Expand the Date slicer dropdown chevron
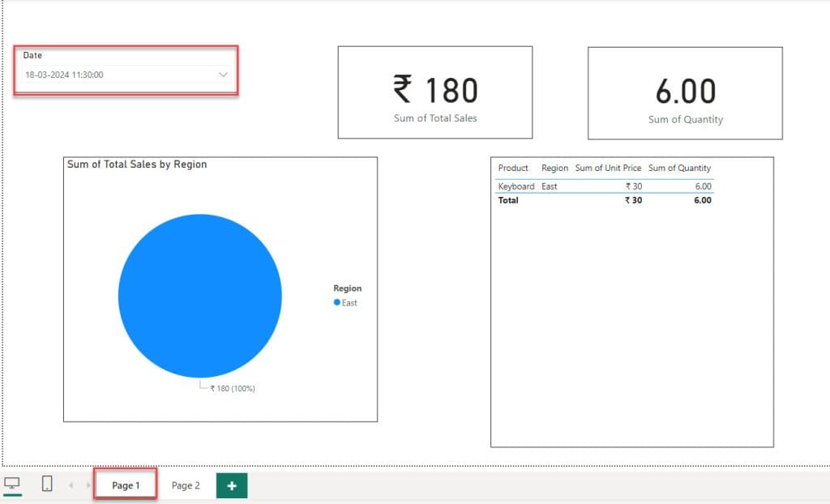The image size is (830, 504). (224, 75)
